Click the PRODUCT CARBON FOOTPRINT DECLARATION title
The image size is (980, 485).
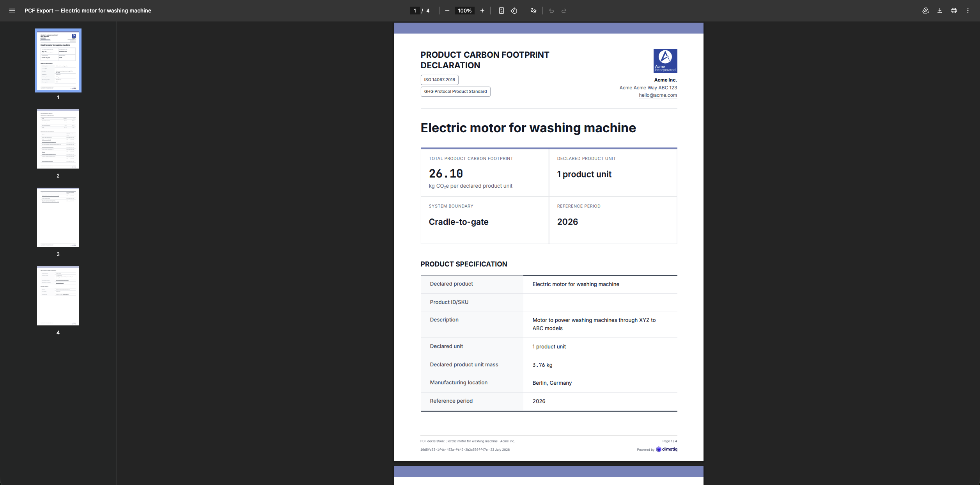[485, 60]
